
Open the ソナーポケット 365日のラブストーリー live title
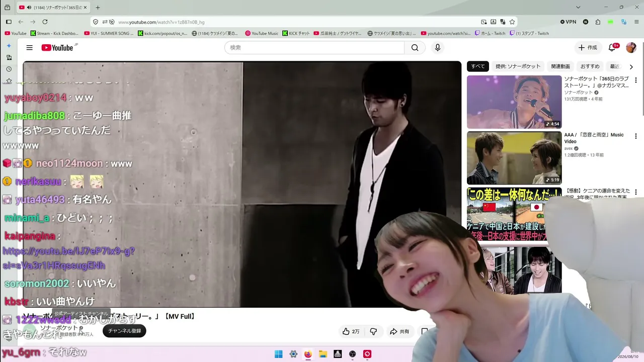[596, 82]
